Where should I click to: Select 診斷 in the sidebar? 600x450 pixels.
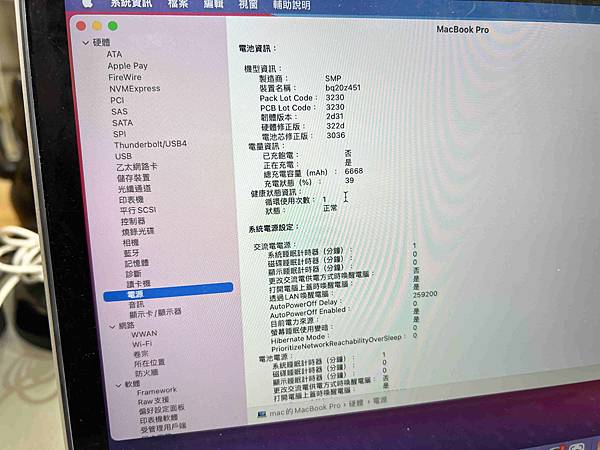tap(134, 274)
